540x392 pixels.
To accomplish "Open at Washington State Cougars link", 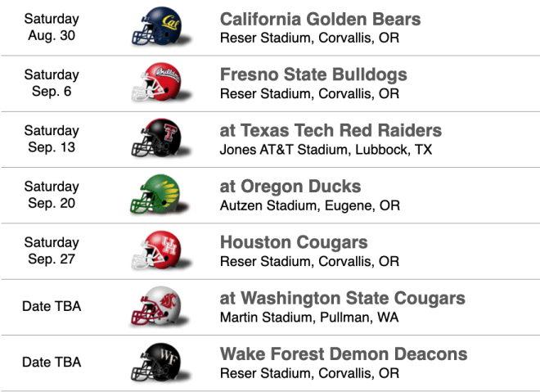I will click(342, 299).
